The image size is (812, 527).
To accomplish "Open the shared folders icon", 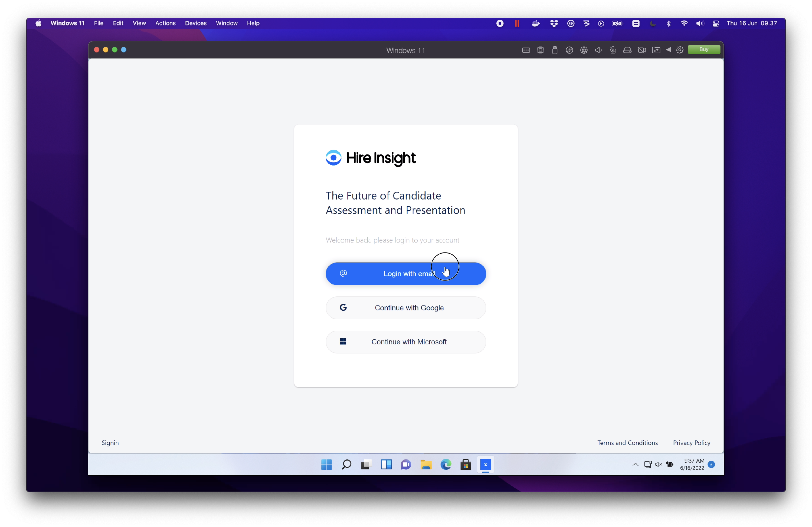I will coord(656,50).
